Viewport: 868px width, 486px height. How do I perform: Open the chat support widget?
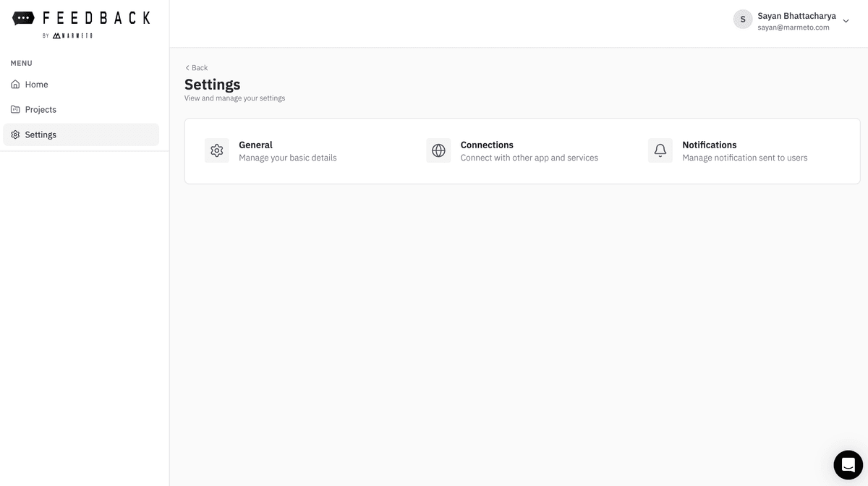[848, 464]
